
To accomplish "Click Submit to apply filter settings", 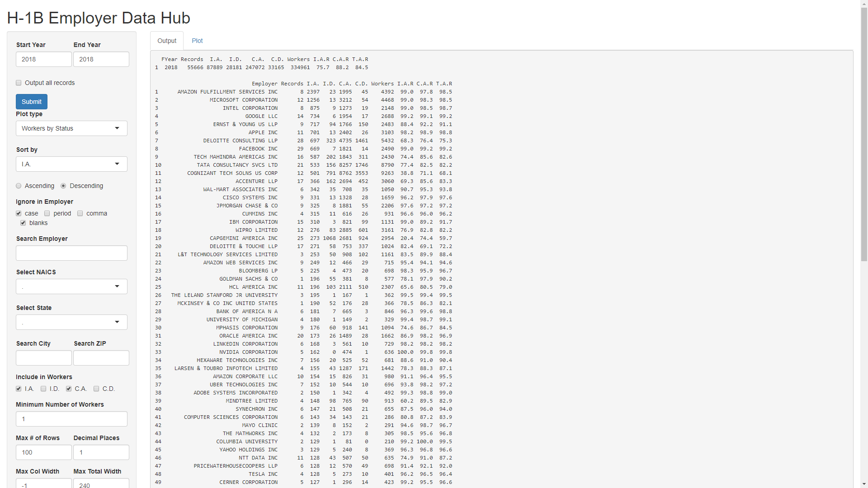I will tap(32, 101).
